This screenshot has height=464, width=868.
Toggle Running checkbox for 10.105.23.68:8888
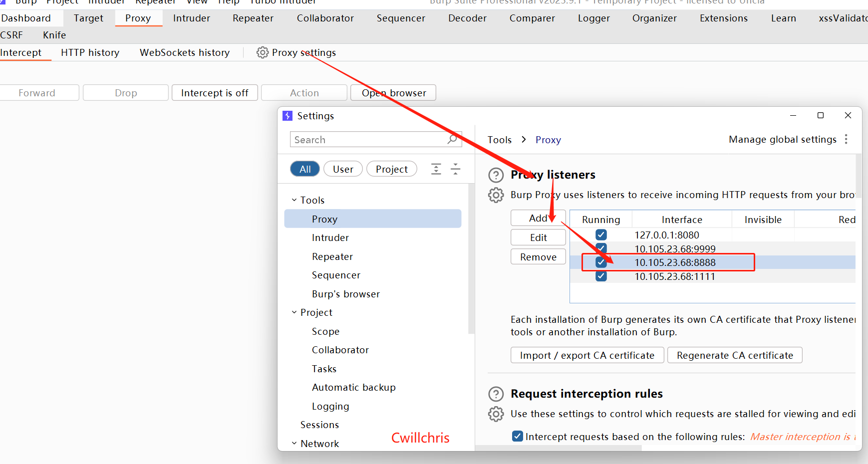point(601,262)
